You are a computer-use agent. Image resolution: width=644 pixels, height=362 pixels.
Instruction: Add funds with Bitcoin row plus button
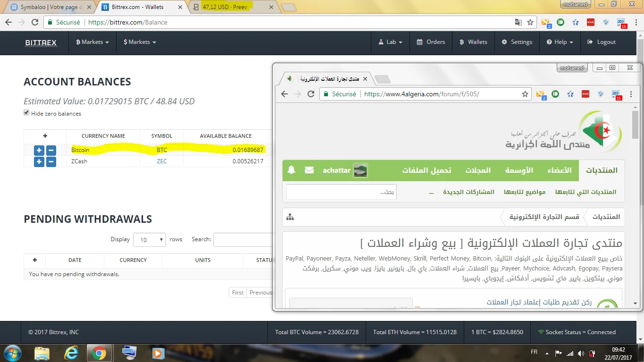coord(39,150)
